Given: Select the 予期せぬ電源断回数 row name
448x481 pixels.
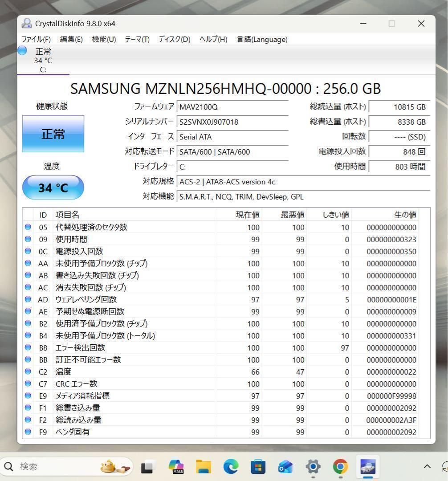Looking at the screenshot, I should pyautogui.click(x=90, y=312).
